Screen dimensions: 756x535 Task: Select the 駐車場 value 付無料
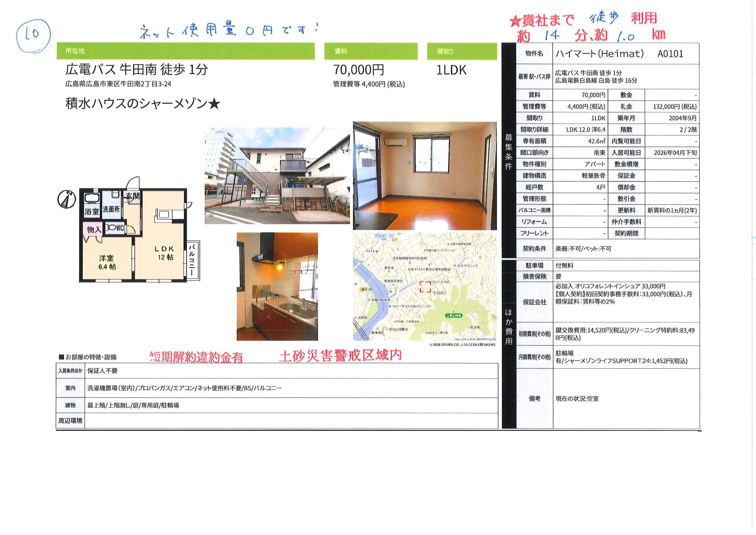[x=564, y=266]
